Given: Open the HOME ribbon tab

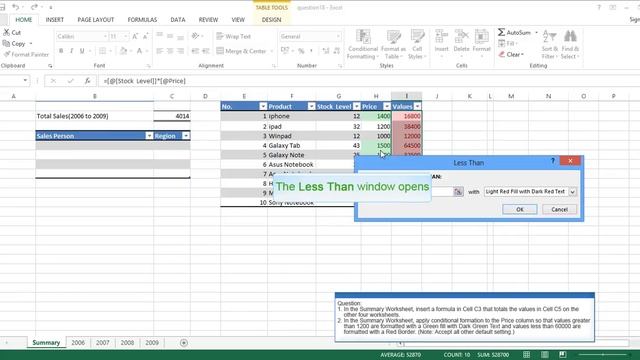Looking at the screenshot, I should [x=24, y=20].
